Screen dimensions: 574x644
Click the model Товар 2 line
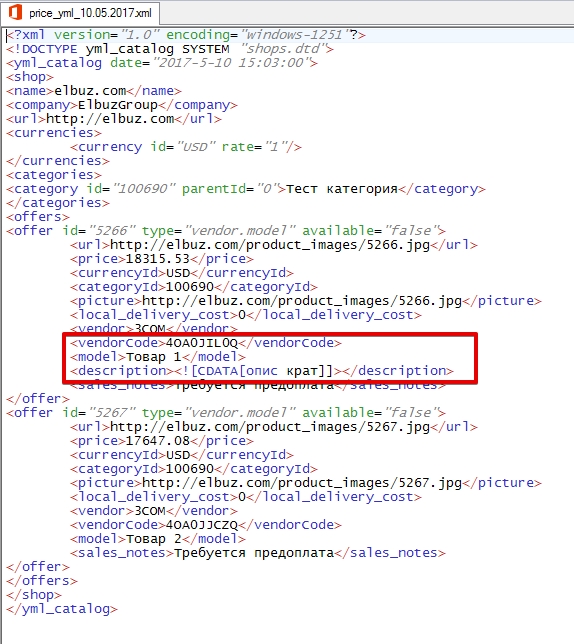(x=158, y=539)
